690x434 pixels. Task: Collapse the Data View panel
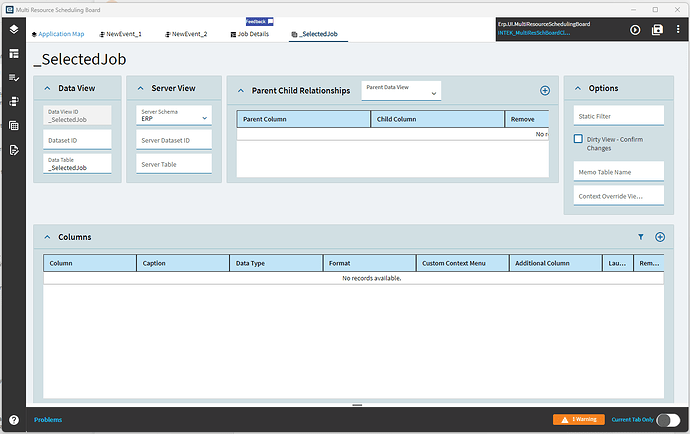click(x=48, y=88)
